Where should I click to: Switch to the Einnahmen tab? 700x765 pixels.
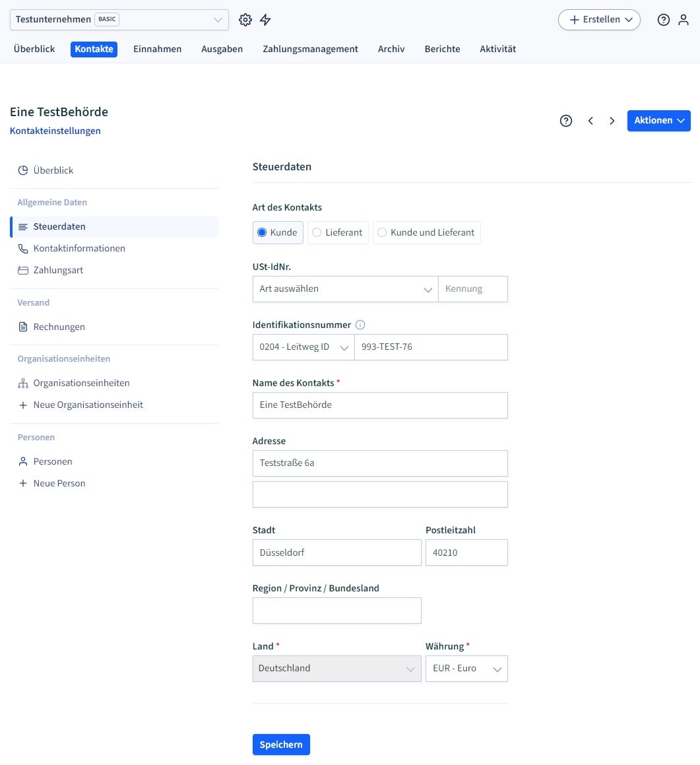pos(157,49)
